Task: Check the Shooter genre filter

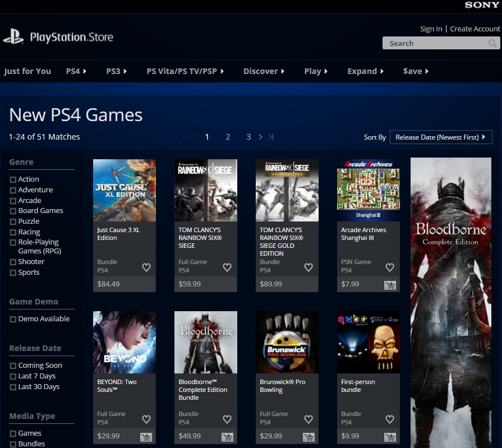Action: (13, 262)
